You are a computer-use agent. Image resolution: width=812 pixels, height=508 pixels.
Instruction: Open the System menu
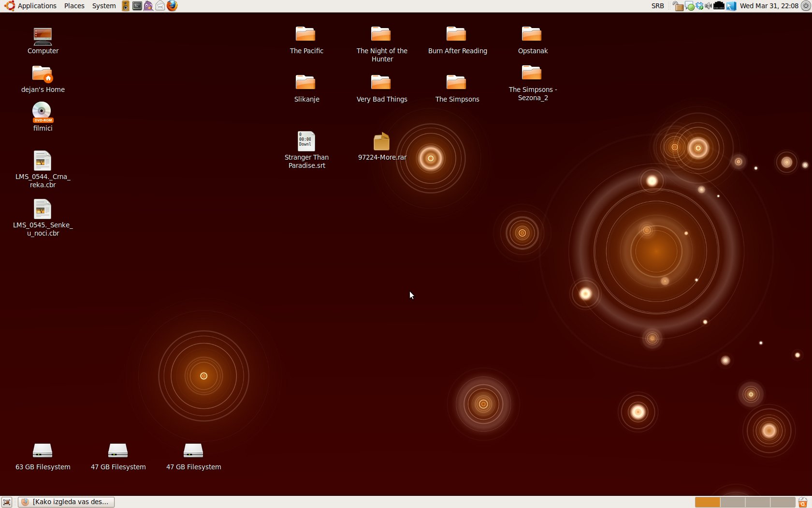tap(104, 6)
